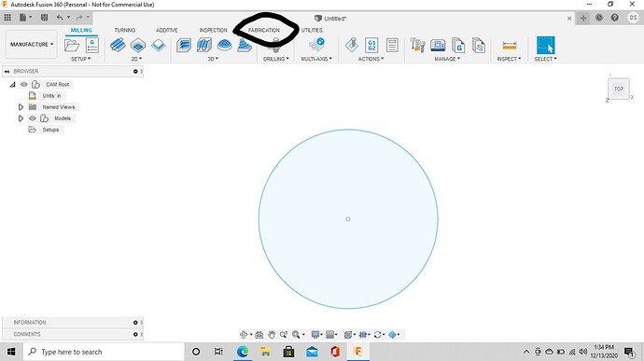Activate the Pan hand tool
Image resolution: width=644 pixels, height=361 pixels.
(x=272, y=335)
